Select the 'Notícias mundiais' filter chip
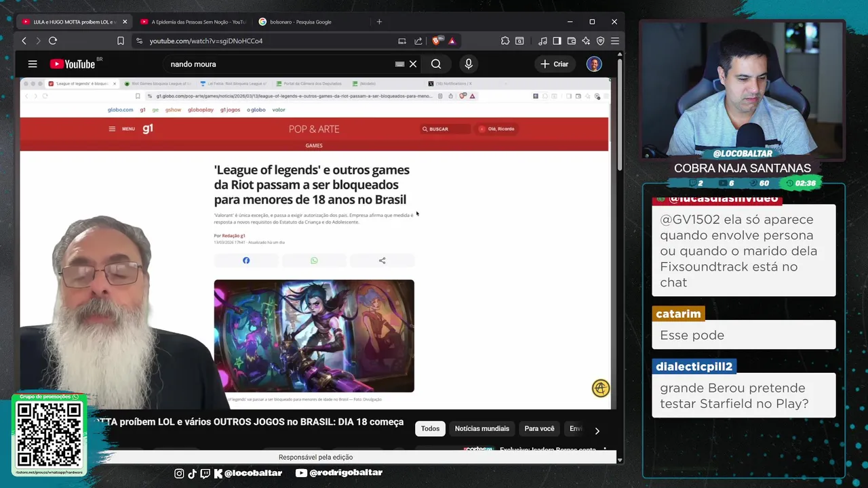Viewport: 868px width, 488px height. coord(482,428)
